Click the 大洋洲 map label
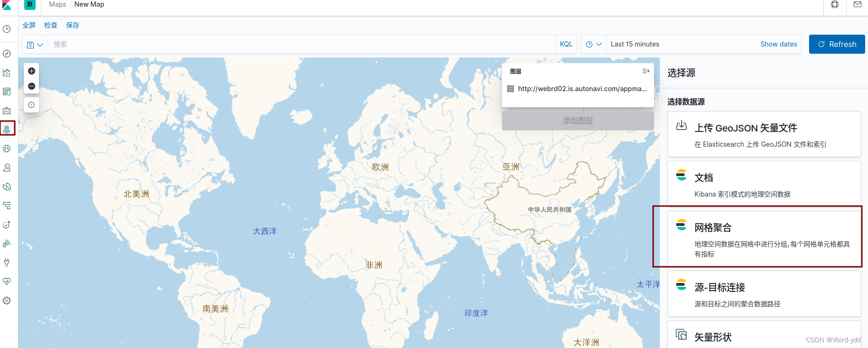Screen dimensions: 868x348 (586, 342)
